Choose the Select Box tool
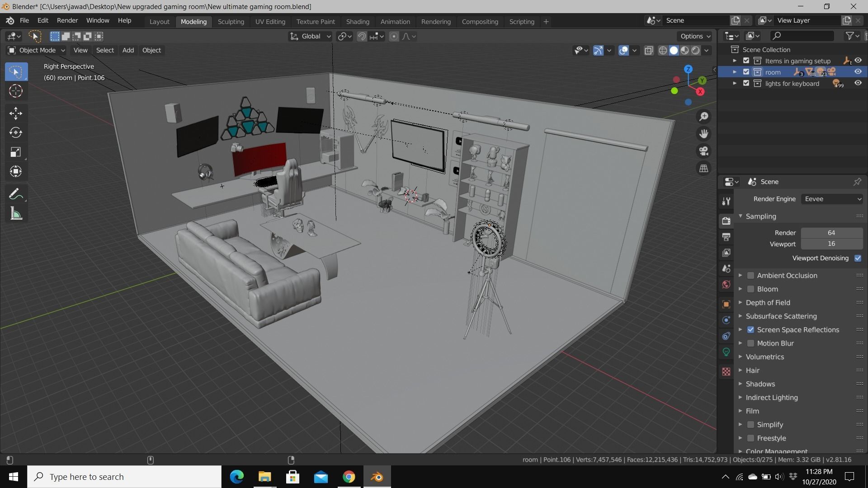868x488 pixels. tap(16, 72)
